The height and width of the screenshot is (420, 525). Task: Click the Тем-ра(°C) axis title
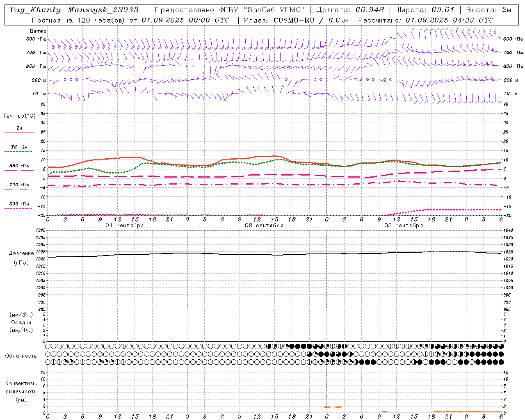[19, 116]
